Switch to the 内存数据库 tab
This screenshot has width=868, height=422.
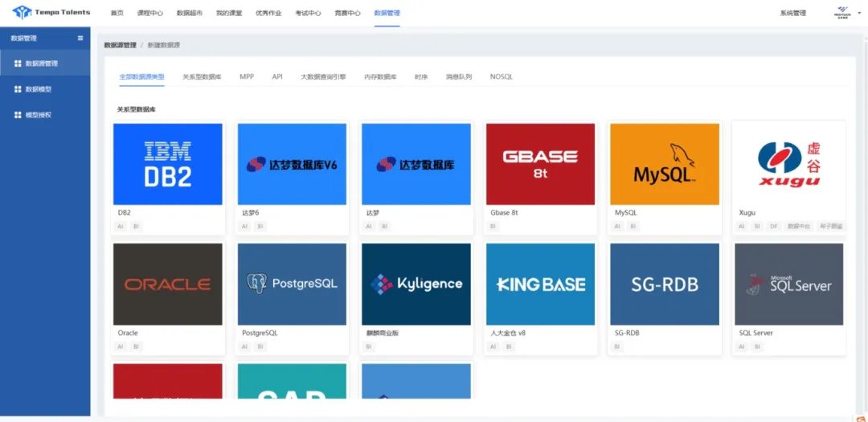[380, 77]
